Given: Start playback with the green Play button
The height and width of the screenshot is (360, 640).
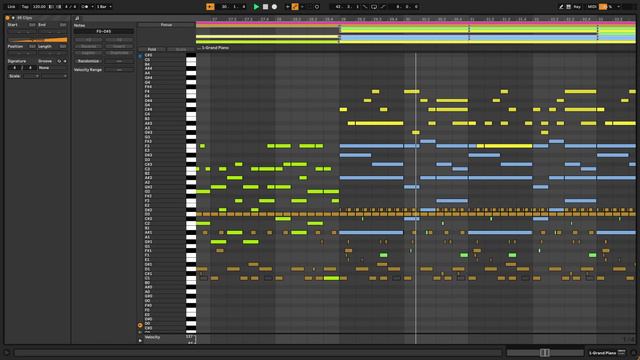Looking at the screenshot, I should tap(256, 7).
